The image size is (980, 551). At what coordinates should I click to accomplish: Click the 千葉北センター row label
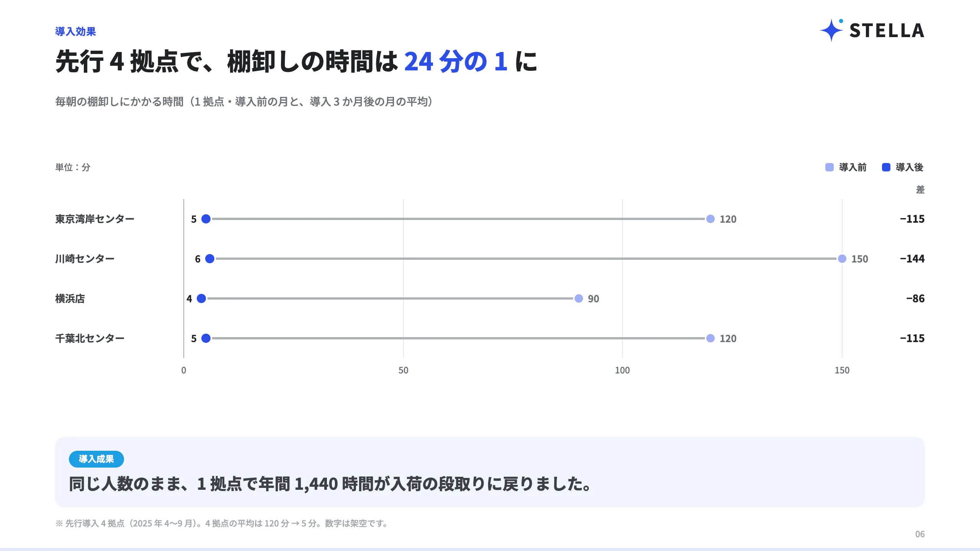90,338
